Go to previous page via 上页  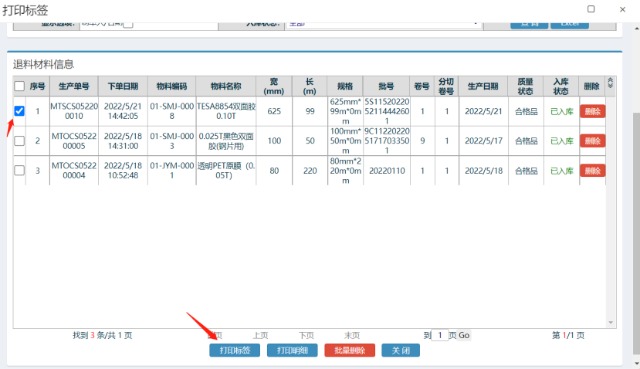pos(260,335)
